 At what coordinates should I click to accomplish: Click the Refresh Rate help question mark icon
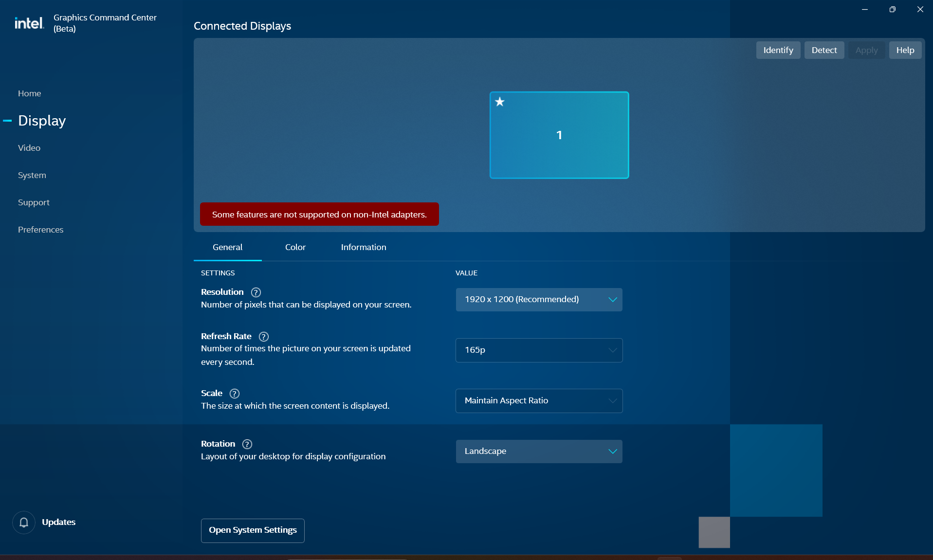click(264, 337)
